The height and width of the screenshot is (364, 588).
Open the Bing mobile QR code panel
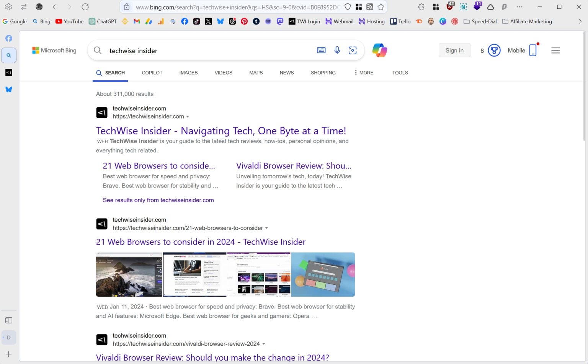(533, 50)
